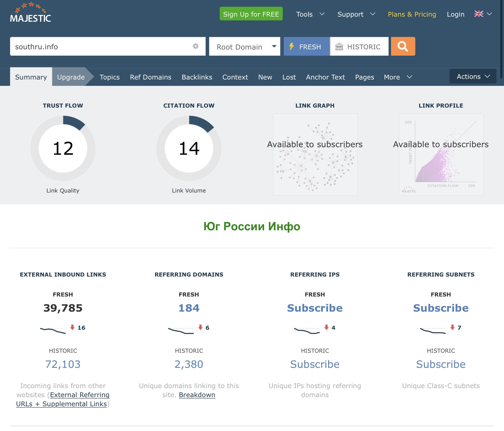504x431 pixels.
Task: Select FRESH index toggle
Action: click(x=307, y=47)
